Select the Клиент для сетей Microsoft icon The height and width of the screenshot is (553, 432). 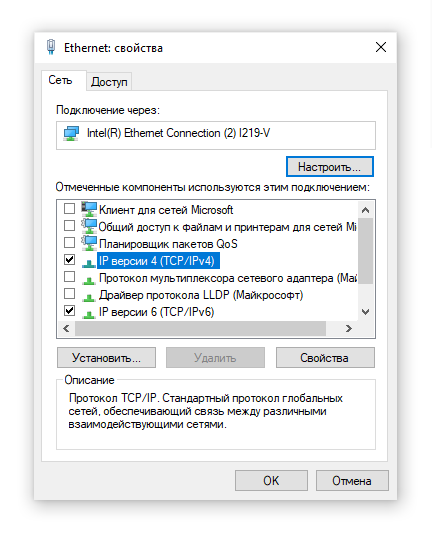tap(89, 209)
